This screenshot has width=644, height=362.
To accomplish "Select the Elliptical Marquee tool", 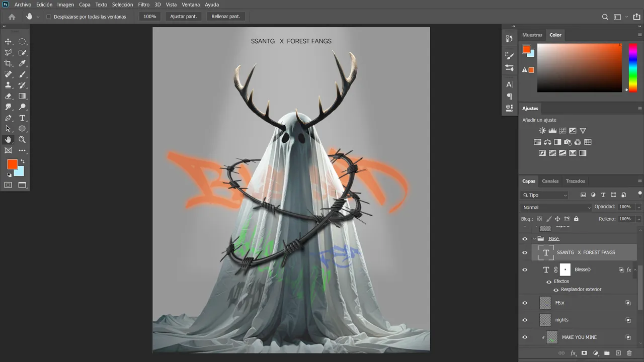I will [x=22, y=42].
